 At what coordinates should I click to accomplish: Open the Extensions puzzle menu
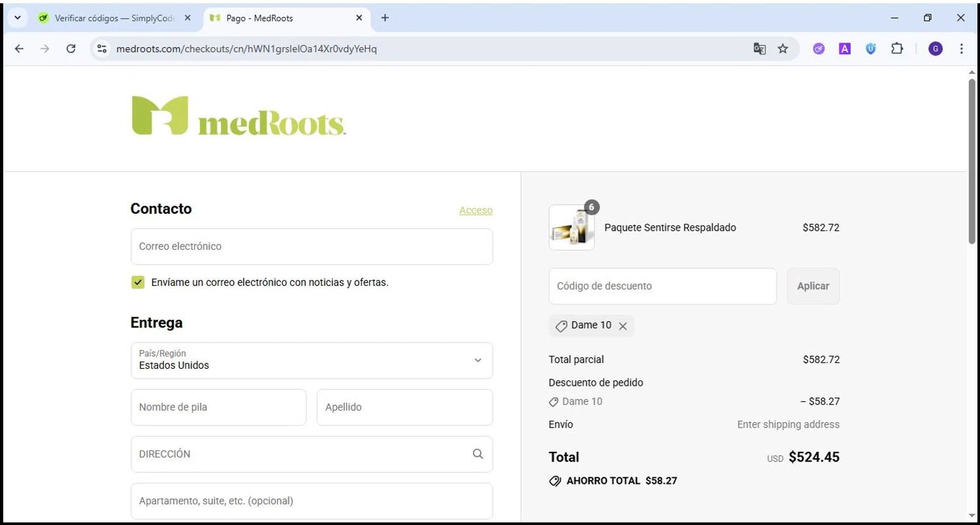pyautogui.click(x=897, y=49)
